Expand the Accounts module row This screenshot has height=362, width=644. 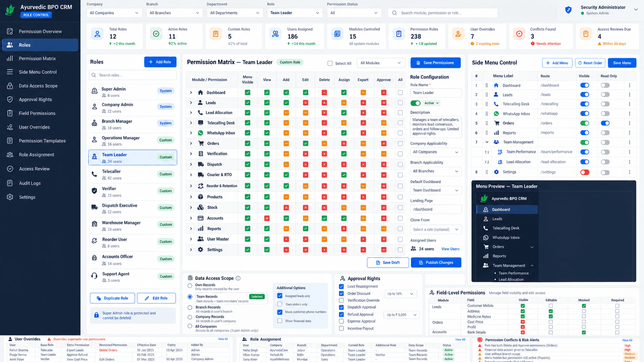point(191,218)
